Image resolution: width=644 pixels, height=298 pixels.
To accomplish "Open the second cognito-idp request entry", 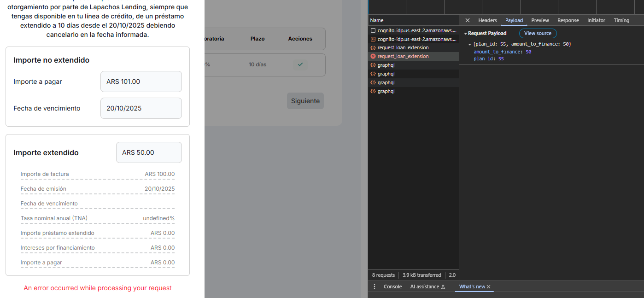I will [x=416, y=39].
